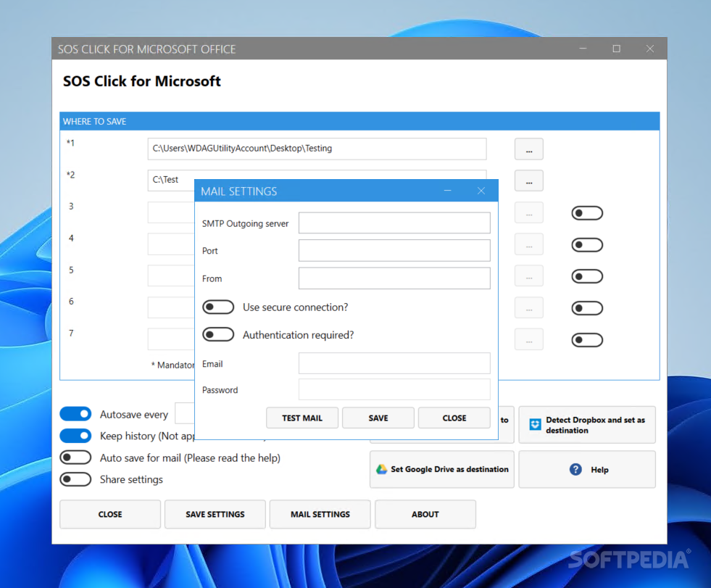This screenshot has width=711, height=588.
Task: Click Set Google Drive as destination
Action: 442,469
